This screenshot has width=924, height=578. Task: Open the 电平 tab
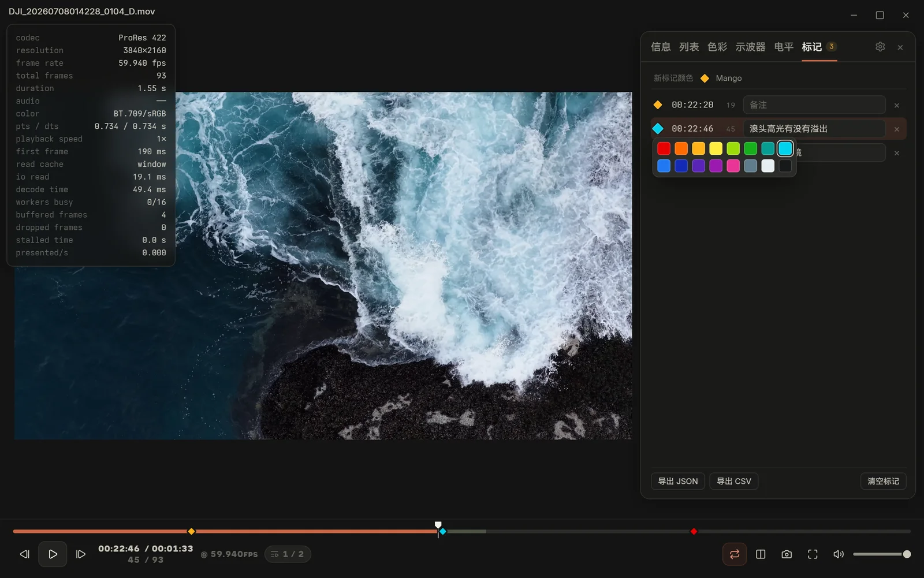(x=784, y=47)
